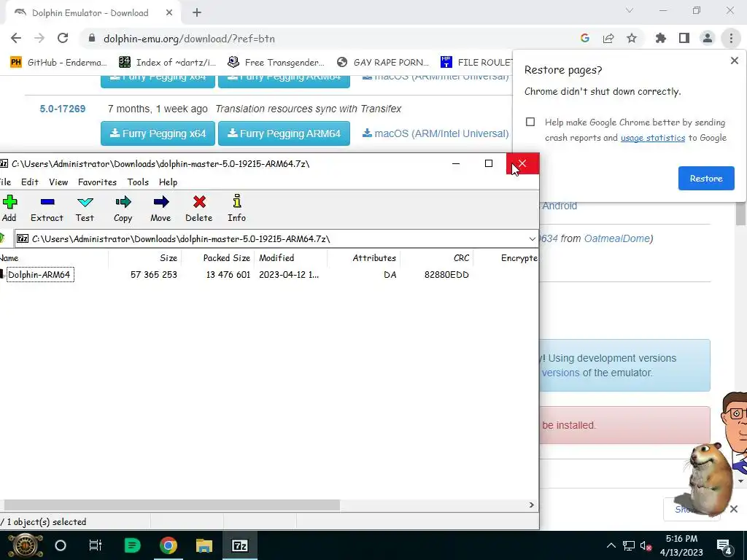Screen dimensions: 747x560
Task: Open the notification center icon
Action: (x=724, y=546)
